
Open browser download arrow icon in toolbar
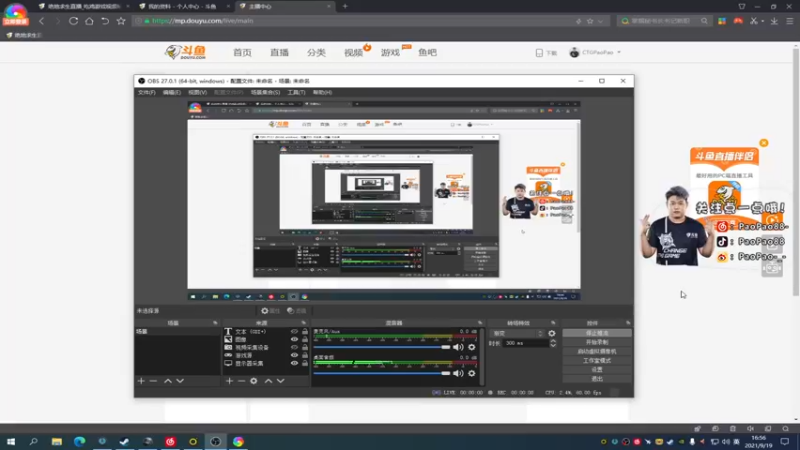774,21
